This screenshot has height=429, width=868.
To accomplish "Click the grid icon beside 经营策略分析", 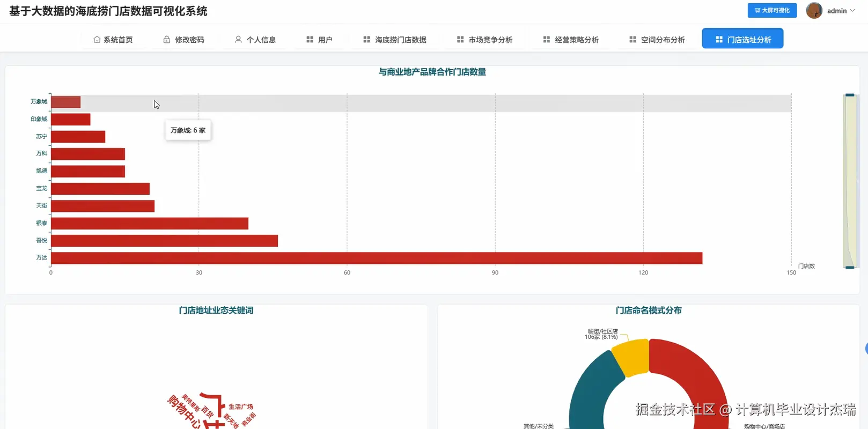I will pos(546,40).
